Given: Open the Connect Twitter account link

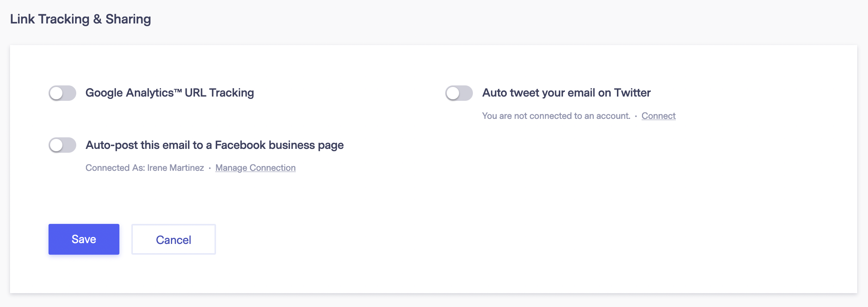Looking at the screenshot, I should (659, 116).
